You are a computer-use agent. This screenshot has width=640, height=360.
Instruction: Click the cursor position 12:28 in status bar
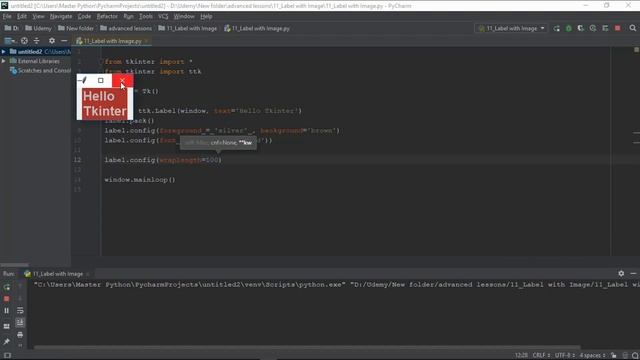click(x=521, y=356)
